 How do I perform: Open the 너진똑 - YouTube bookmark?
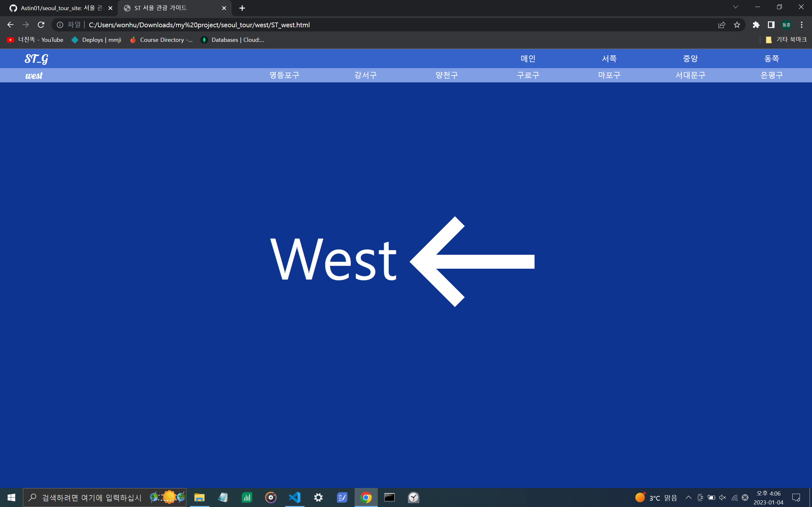(x=36, y=40)
